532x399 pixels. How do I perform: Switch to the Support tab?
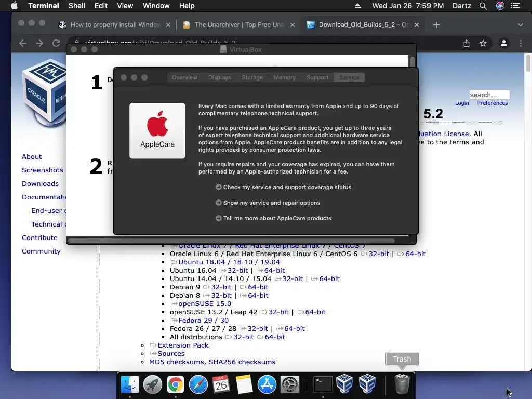coord(317,77)
